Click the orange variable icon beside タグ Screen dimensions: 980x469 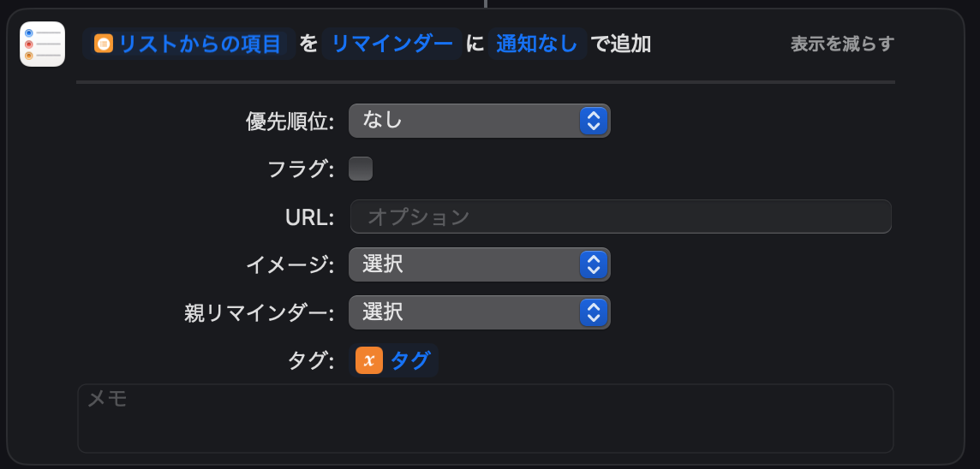pyautogui.click(x=368, y=360)
